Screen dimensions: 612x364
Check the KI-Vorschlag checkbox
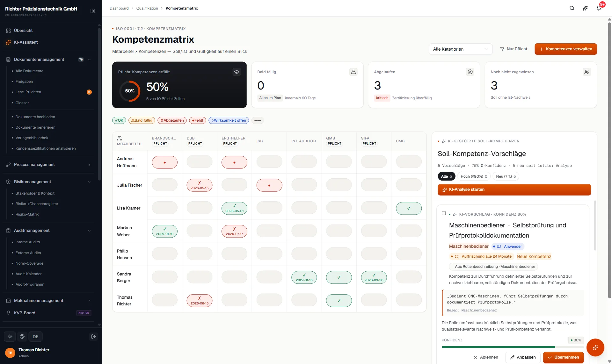(x=444, y=213)
